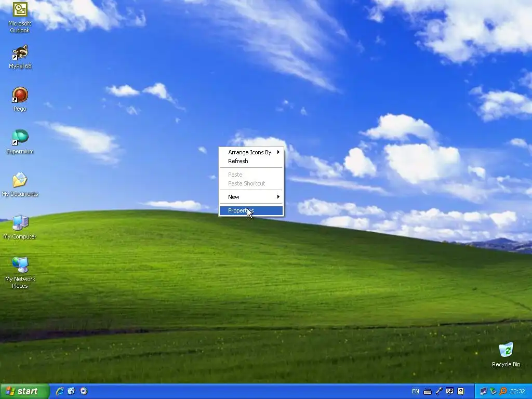Launch Windows Media Player from Quick Launch

click(x=84, y=391)
